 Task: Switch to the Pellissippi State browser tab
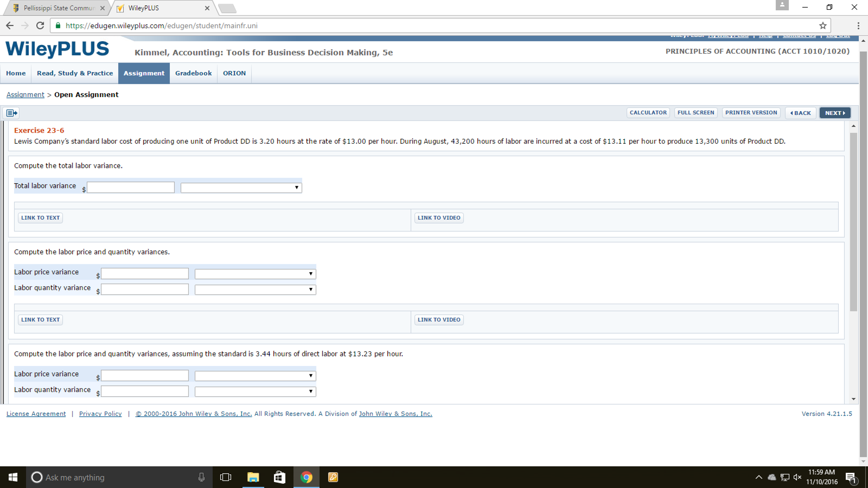(59, 8)
